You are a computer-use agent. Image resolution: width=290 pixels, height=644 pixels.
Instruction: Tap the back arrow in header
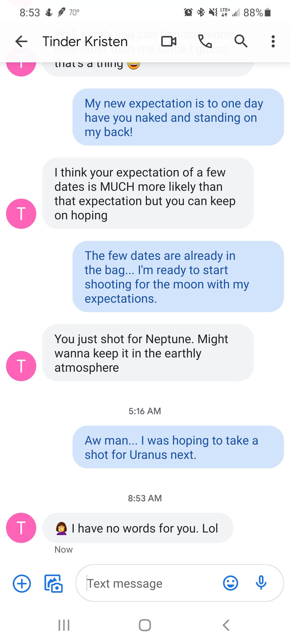(21, 41)
